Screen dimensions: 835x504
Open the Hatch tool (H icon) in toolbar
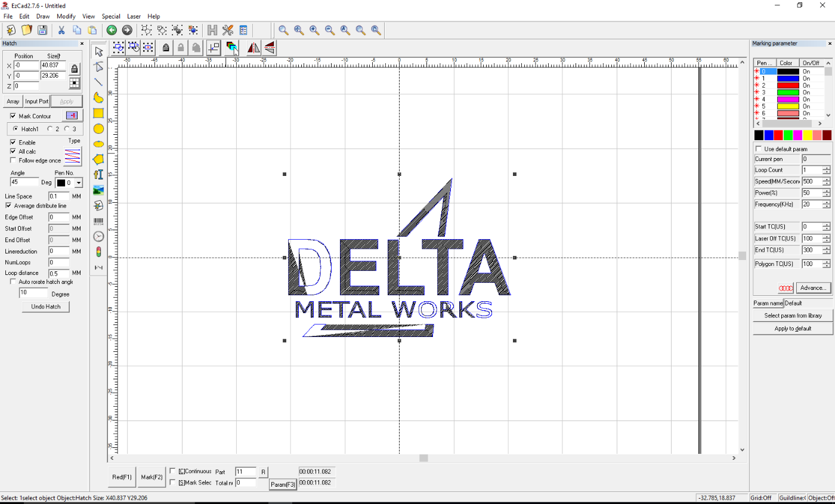point(212,30)
